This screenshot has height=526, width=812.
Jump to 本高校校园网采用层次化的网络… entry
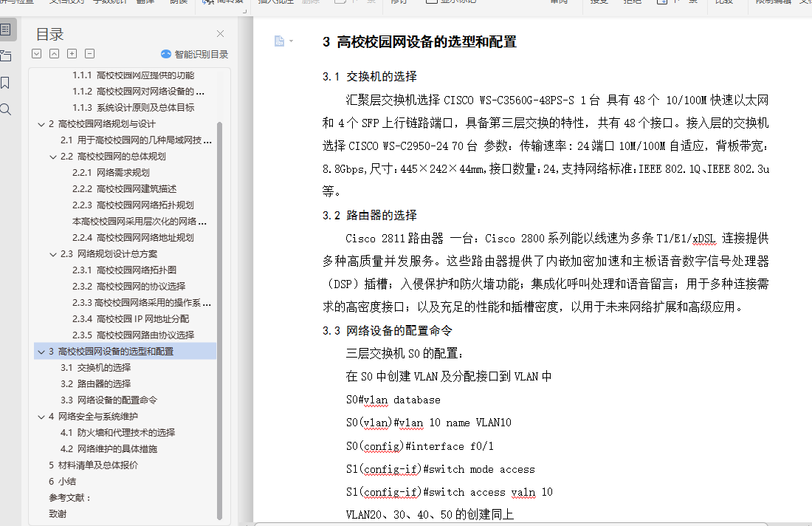pyautogui.click(x=140, y=222)
